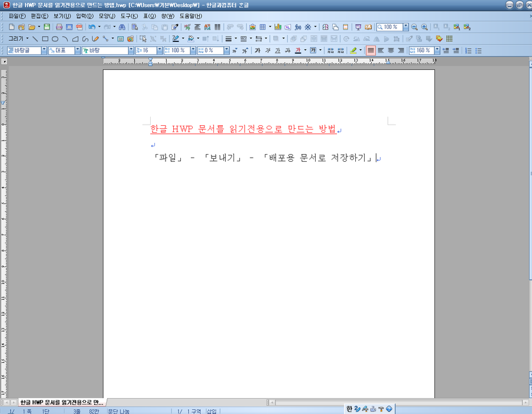The height and width of the screenshot is (414, 532).
Task: Open the 입력(D) menu
Action: pyautogui.click(x=85, y=16)
